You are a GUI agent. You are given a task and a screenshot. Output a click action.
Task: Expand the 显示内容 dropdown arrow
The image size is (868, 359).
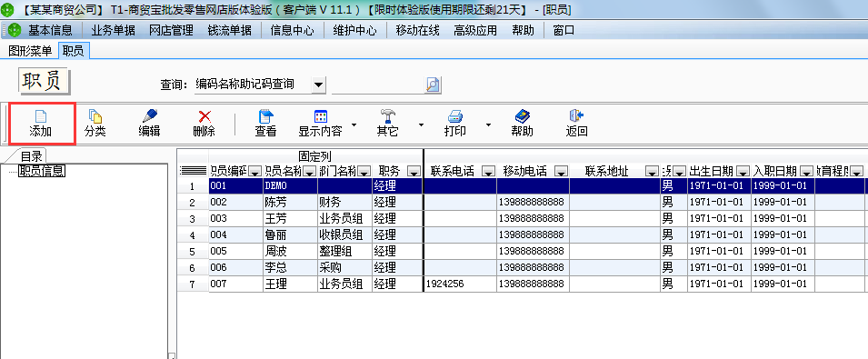pyautogui.click(x=354, y=125)
